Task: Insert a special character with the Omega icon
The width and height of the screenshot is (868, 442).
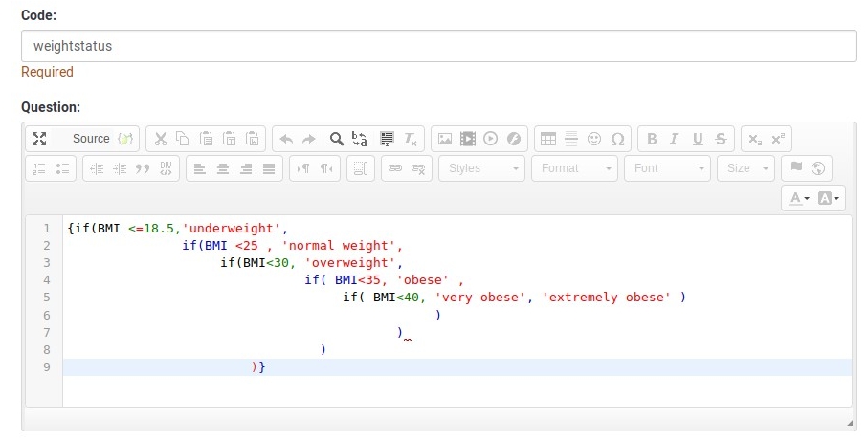Action: point(617,139)
